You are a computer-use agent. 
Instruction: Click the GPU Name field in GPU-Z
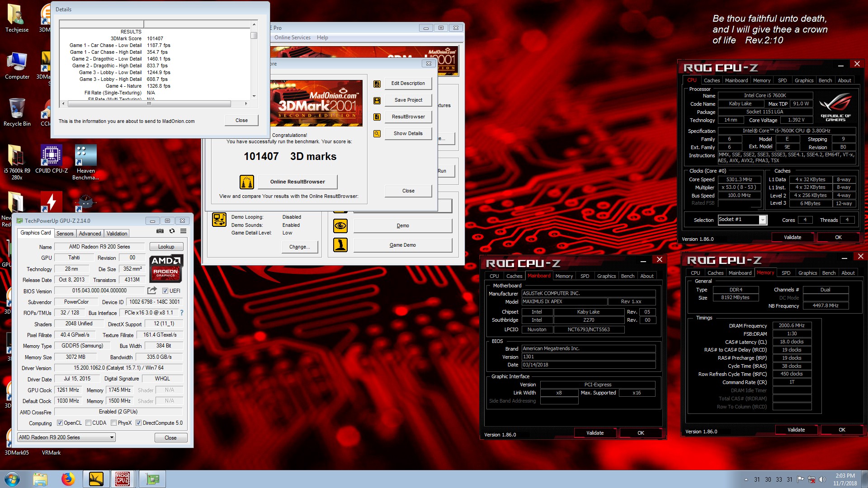click(x=99, y=247)
